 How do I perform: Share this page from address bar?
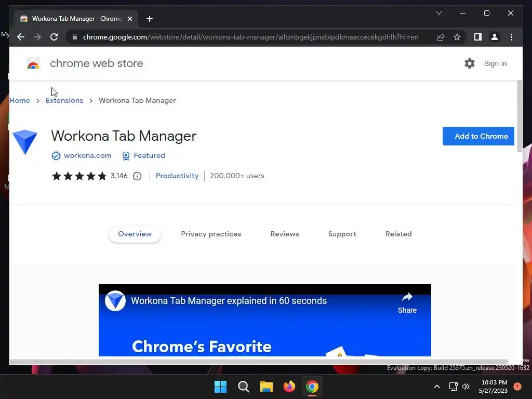tap(441, 37)
